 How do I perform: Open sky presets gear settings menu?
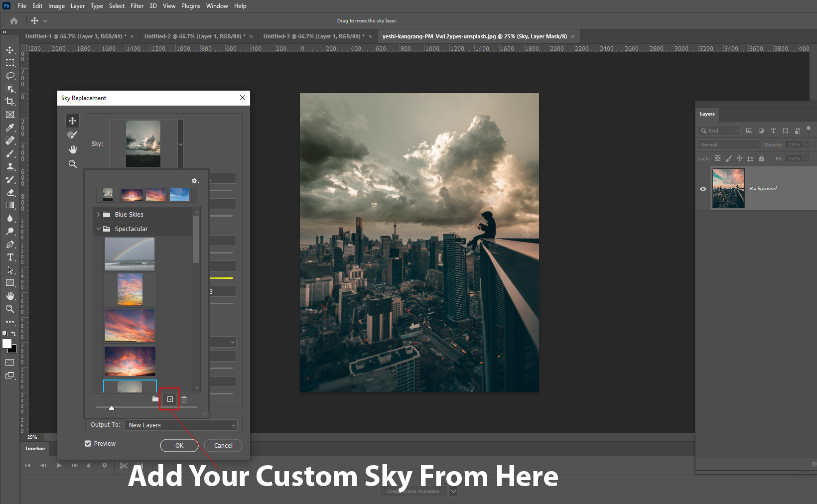coord(195,181)
